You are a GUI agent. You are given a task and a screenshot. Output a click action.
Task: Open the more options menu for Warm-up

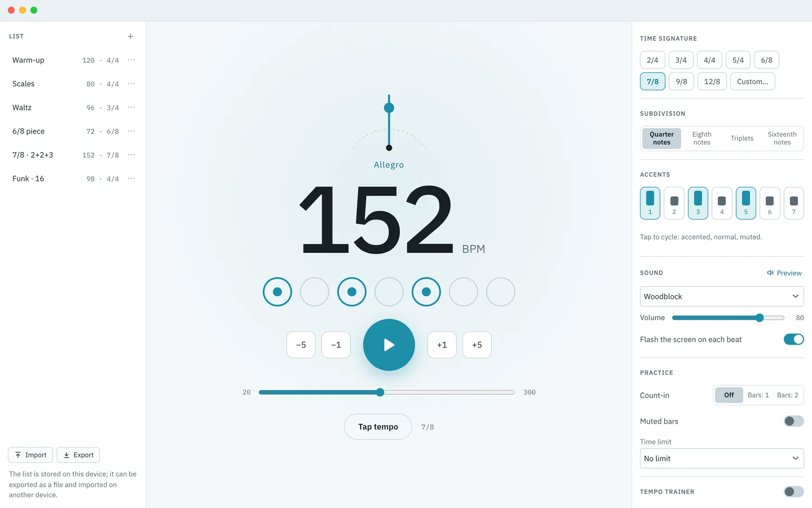pyautogui.click(x=131, y=60)
